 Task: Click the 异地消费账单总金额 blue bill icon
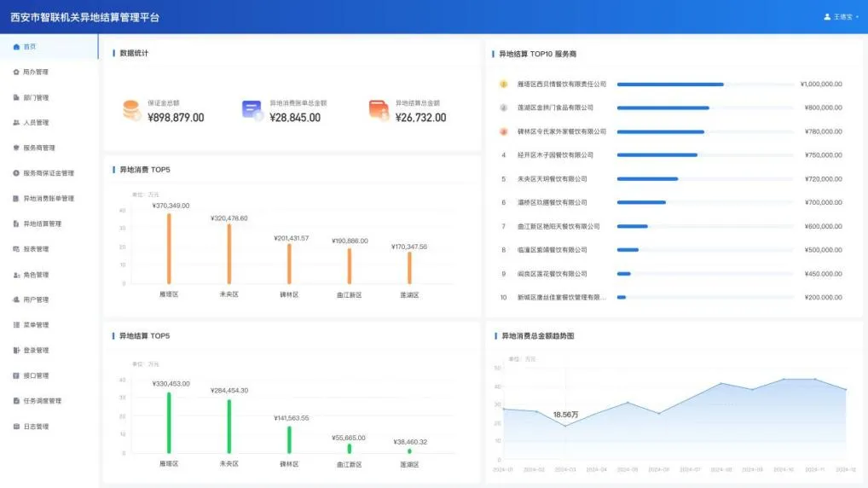click(x=252, y=110)
